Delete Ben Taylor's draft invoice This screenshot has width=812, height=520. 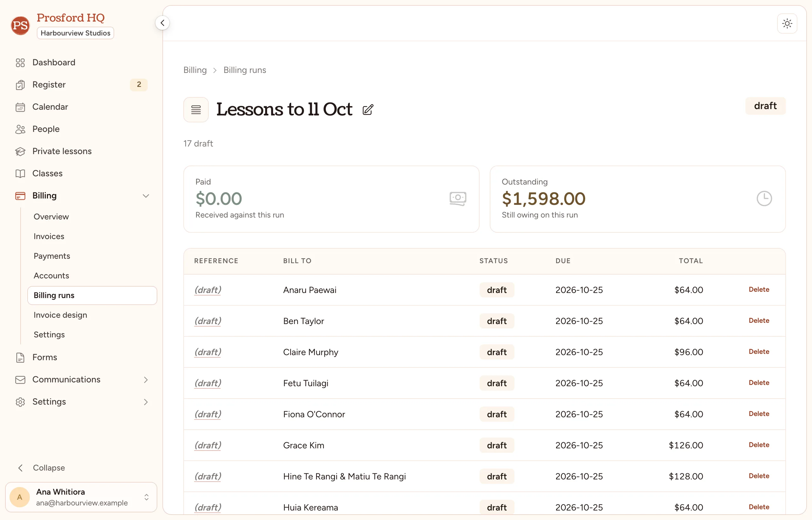coord(759,321)
